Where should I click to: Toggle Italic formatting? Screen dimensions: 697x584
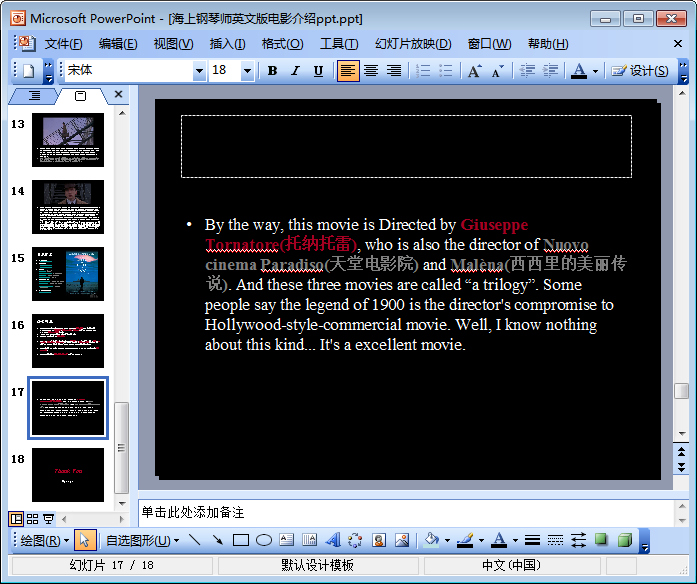tap(295, 71)
